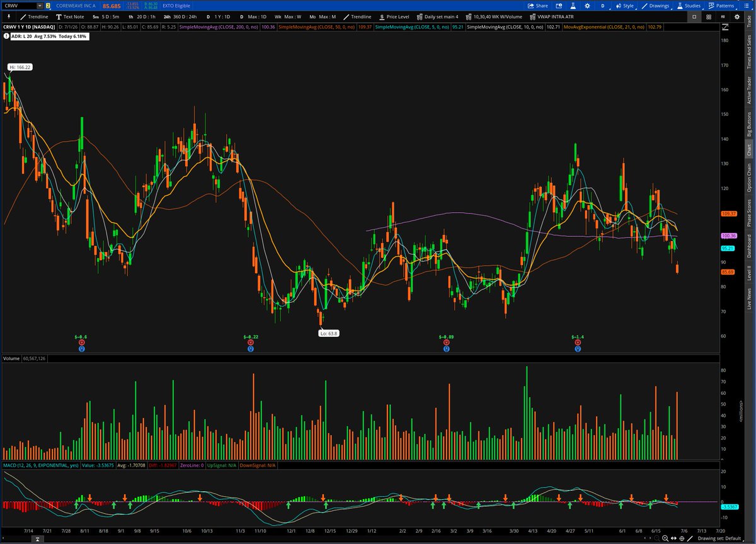Viewport: 756px width, 544px height.
Task: Open the Option Chain side tab
Action: click(750, 178)
